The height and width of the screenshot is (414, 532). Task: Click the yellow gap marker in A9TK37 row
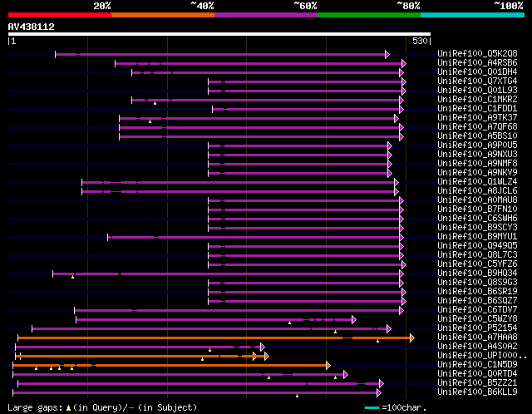150,121
